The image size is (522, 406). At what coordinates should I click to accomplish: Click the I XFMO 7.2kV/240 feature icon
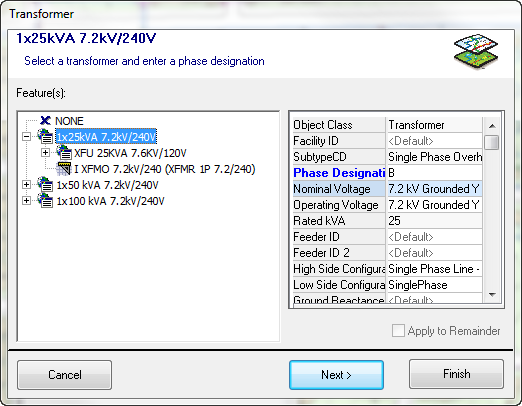(64, 169)
